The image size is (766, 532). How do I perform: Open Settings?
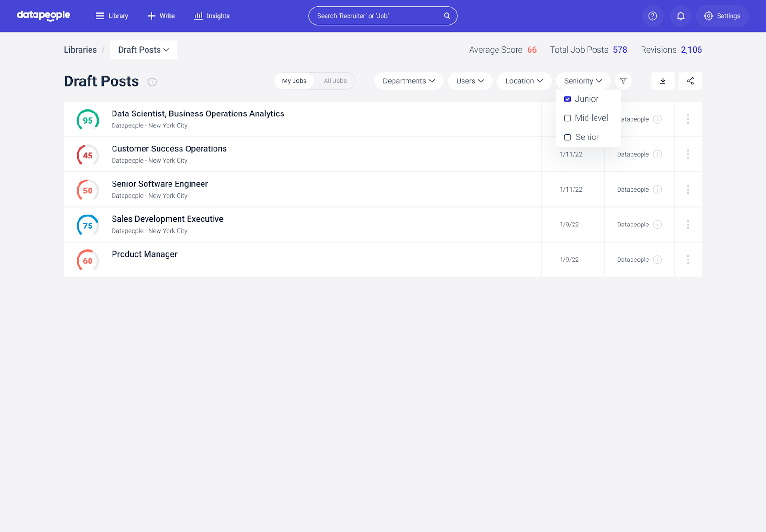coord(722,16)
